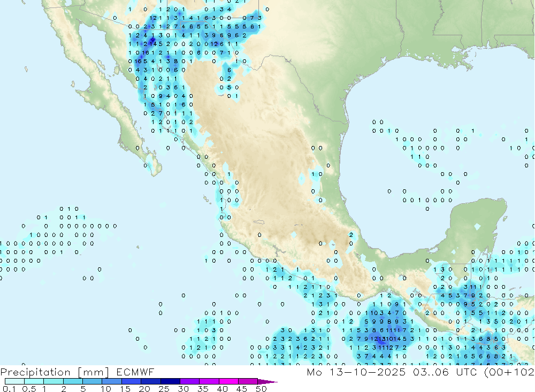Click the '50' legend scale label
This screenshot has height=392, width=535.
(x=262, y=389)
